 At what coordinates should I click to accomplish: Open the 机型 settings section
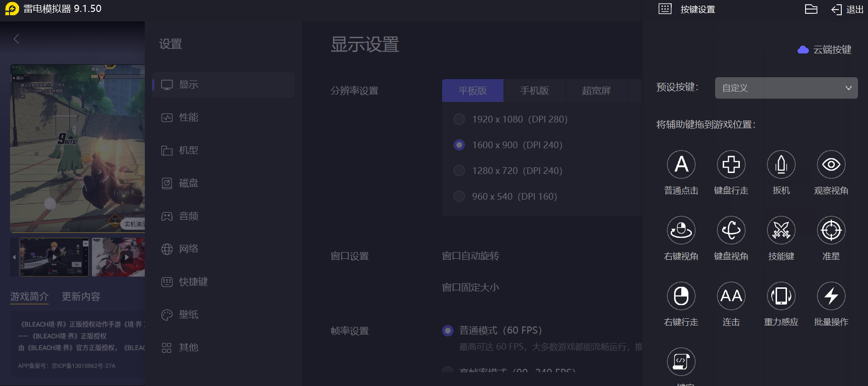coord(223,151)
